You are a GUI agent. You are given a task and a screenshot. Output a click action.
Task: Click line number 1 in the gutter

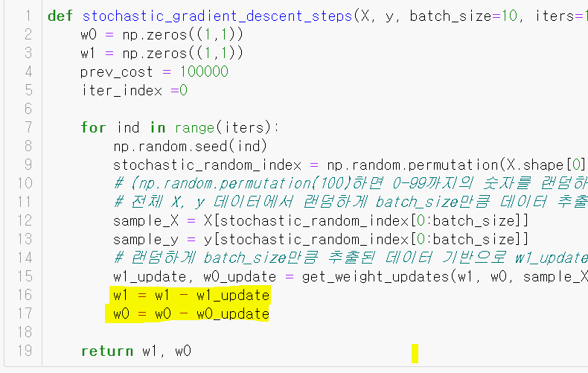click(x=28, y=16)
